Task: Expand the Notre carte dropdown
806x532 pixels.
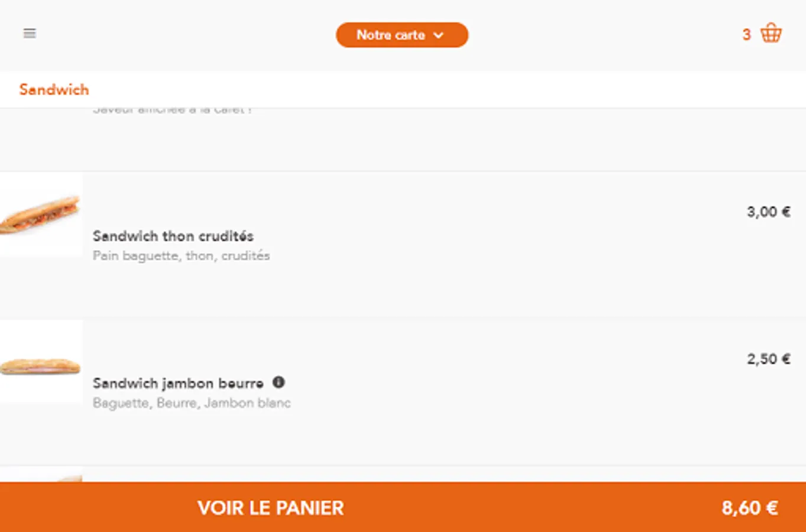Action: point(402,35)
